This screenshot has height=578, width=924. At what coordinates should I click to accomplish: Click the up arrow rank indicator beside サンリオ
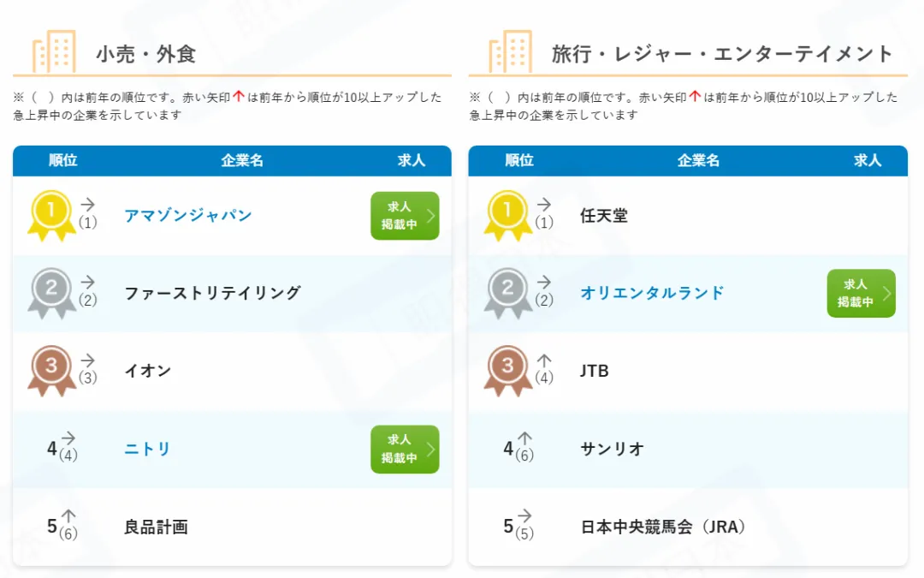pyautogui.click(x=525, y=438)
